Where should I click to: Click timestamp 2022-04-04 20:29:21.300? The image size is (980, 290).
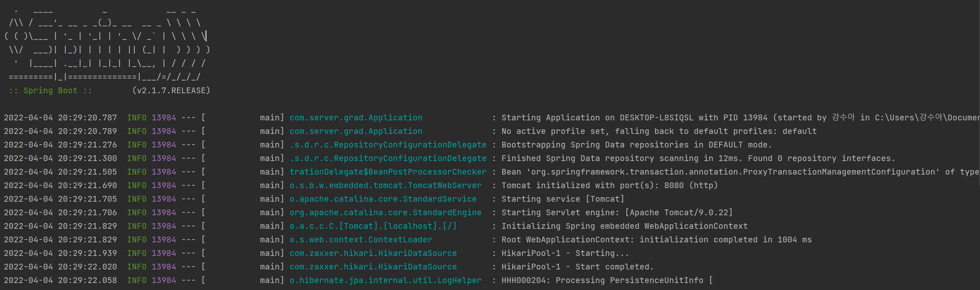click(x=60, y=158)
